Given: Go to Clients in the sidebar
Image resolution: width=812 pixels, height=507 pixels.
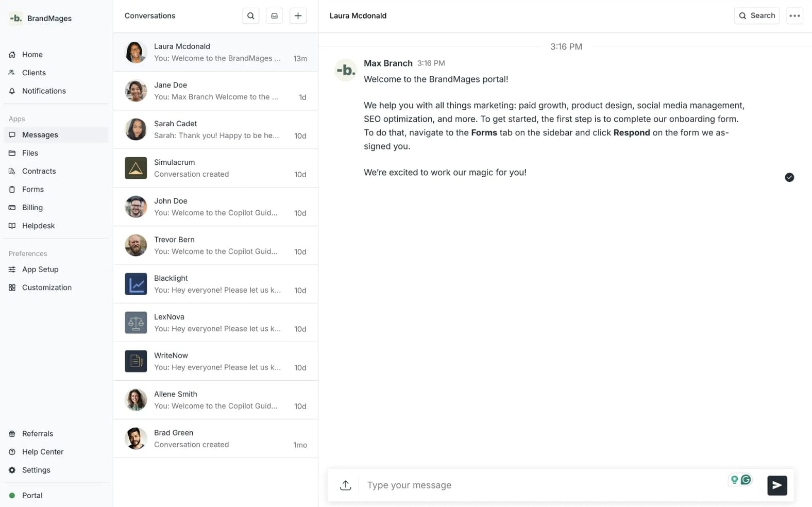Looking at the screenshot, I should (56, 73).
